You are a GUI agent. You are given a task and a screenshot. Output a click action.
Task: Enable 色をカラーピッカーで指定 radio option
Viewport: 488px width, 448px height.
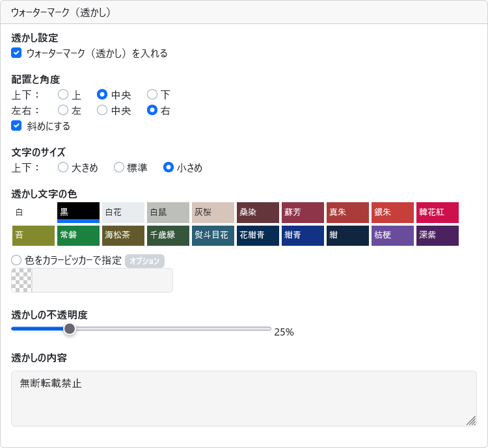[x=17, y=260]
